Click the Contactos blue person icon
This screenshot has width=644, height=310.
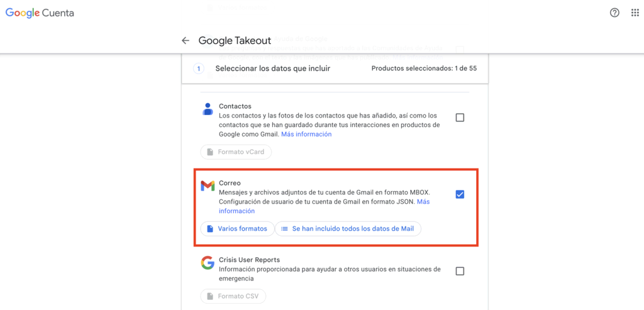coord(208,109)
